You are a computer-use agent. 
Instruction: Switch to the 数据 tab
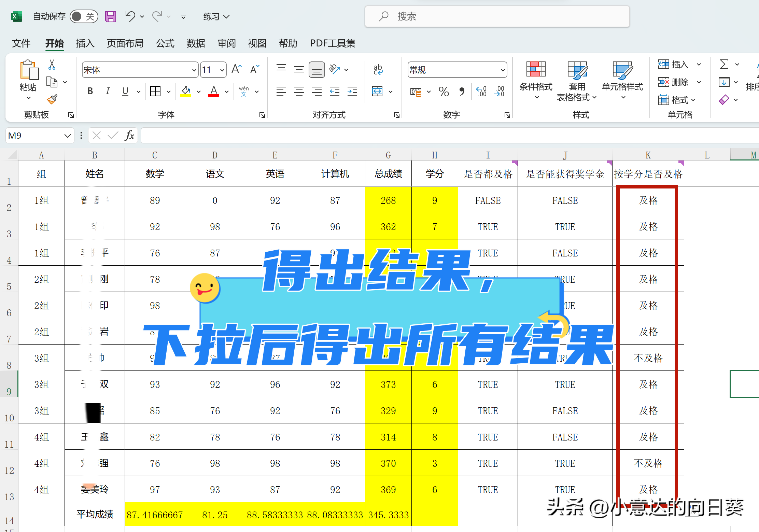196,43
